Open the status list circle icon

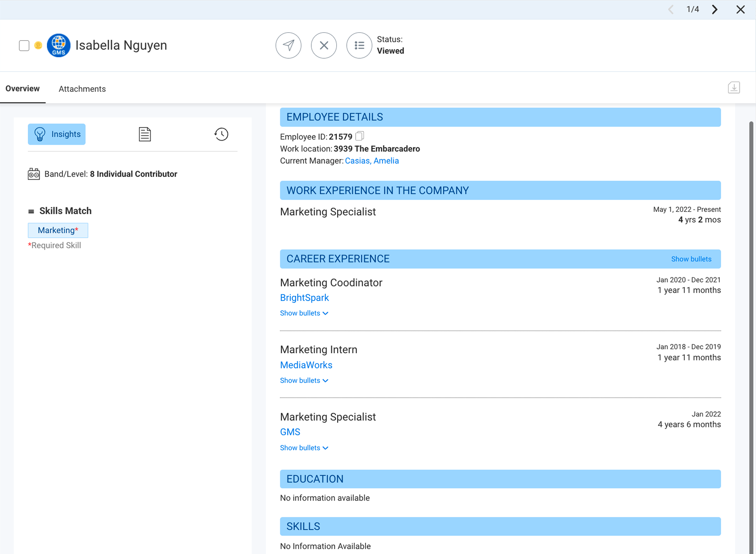[x=359, y=45]
